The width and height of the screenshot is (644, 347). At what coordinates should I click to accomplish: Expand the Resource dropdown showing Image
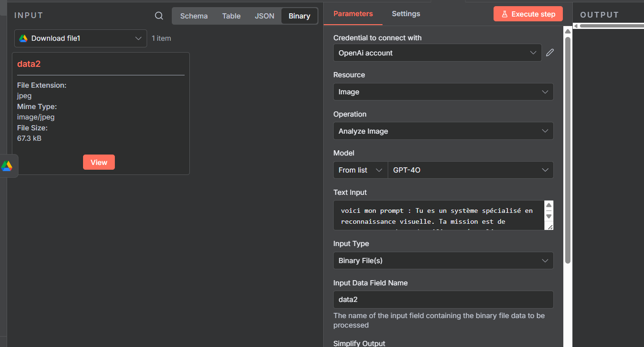(443, 92)
